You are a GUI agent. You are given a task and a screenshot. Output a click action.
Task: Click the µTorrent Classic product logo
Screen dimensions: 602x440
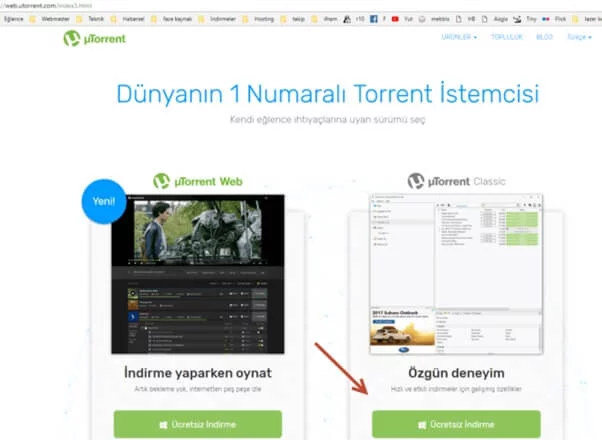click(456, 181)
